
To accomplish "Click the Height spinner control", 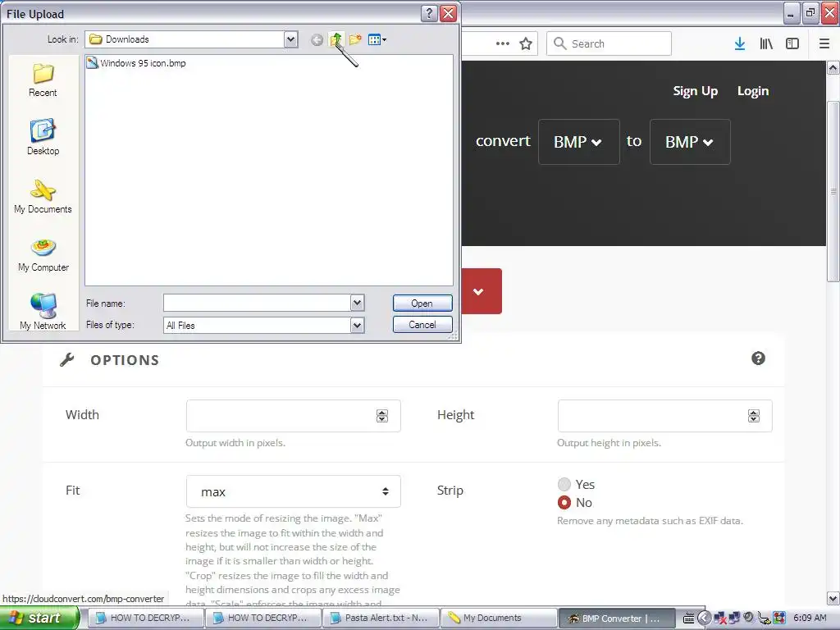I will (x=754, y=416).
